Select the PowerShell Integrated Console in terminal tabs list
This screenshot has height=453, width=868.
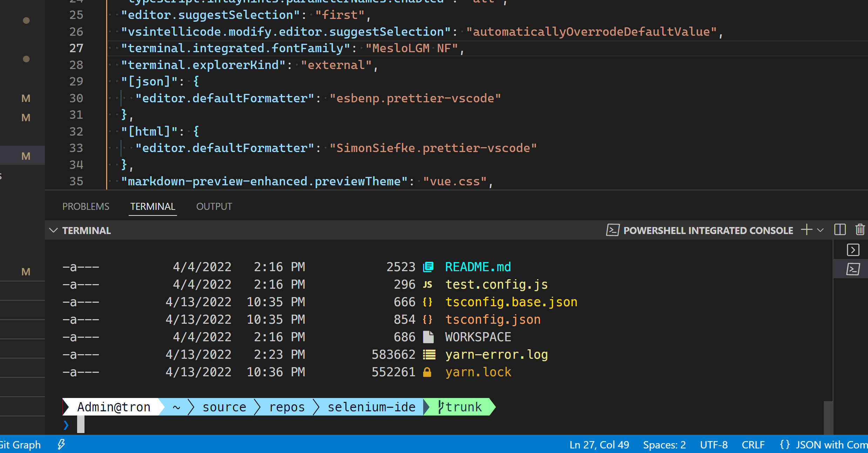click(853, 269)
